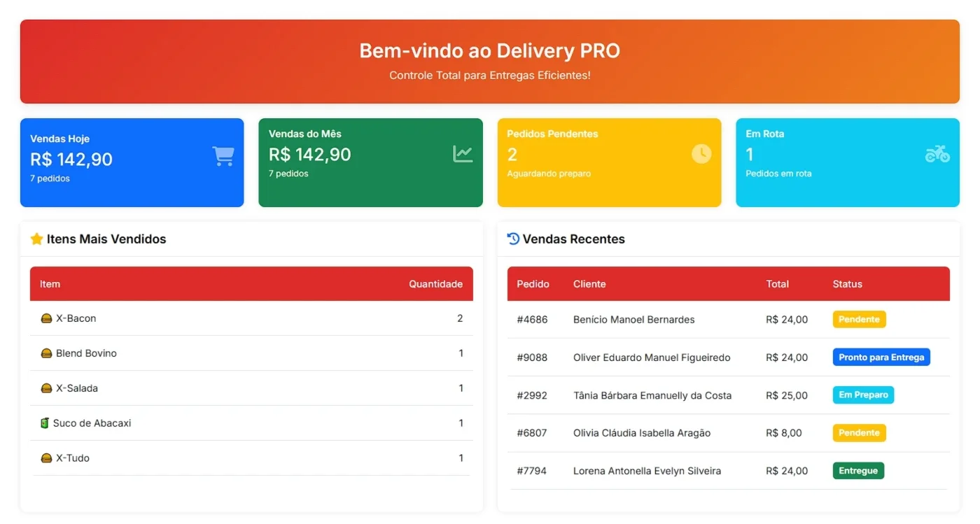Click the burger icon beside X-Tudo
Viewport: 980px width, 524px height.
pyautogui.click(x=47, y=458)
